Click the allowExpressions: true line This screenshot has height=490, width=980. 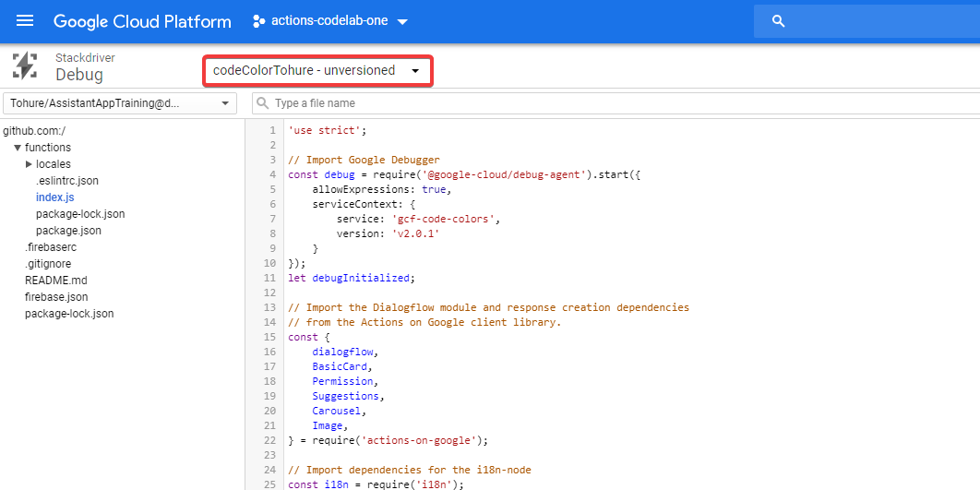point(381,189)
